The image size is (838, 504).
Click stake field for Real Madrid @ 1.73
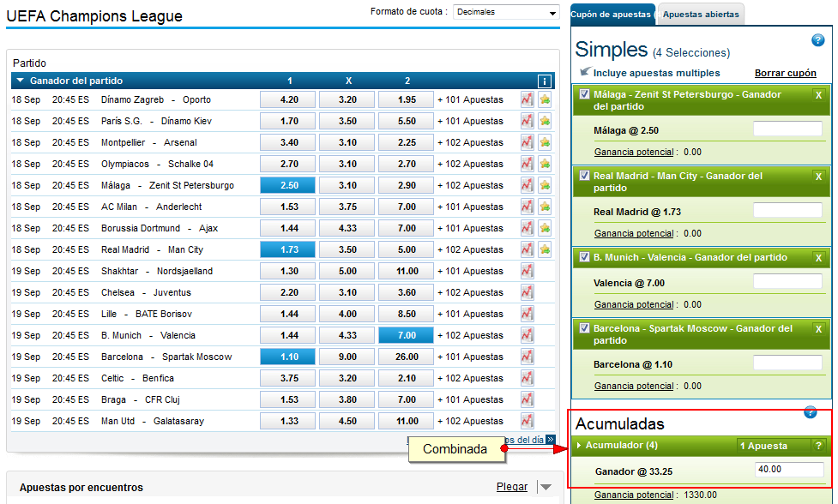(787, 210)
